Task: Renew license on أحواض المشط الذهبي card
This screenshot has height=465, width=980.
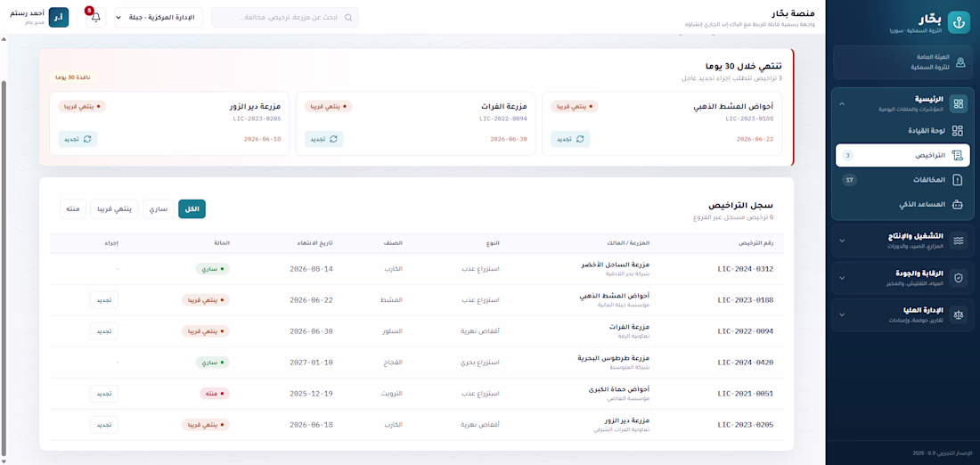Action: coord(570,139)
